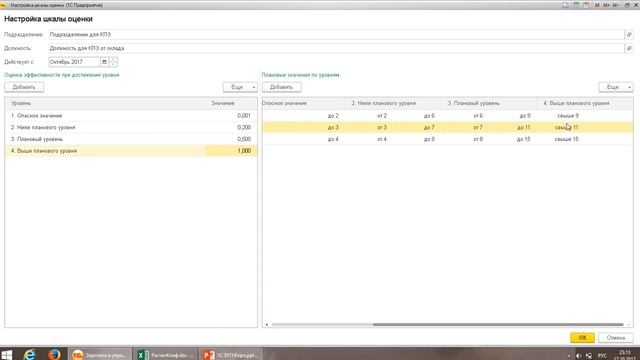
Task: Click the Действует с date field
Action: click(74, 62)
